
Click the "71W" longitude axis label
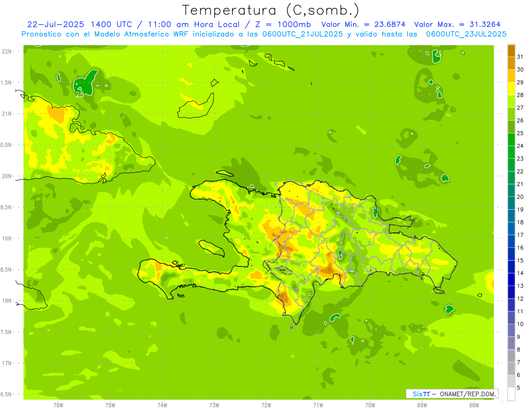318,405
